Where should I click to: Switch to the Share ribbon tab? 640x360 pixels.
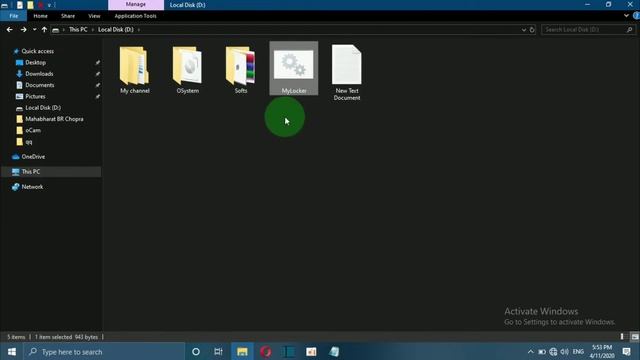point(68,16)
